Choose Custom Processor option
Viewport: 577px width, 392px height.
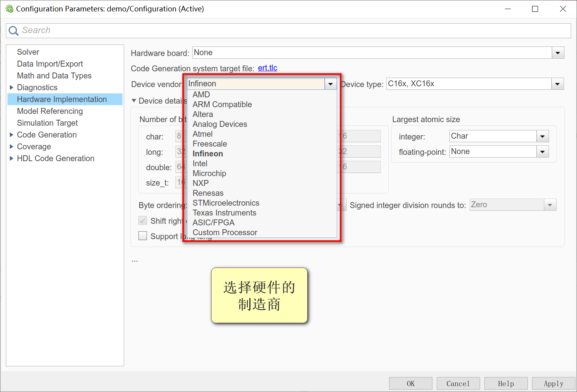coord(225,232)
